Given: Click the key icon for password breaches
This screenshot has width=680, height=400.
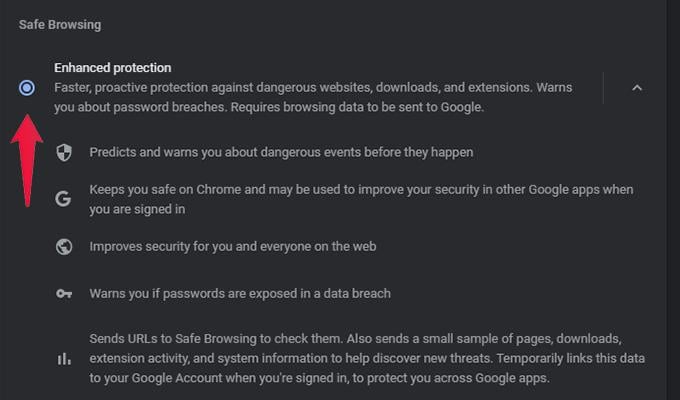Looking at the screenshot, I should pos(64,294).
